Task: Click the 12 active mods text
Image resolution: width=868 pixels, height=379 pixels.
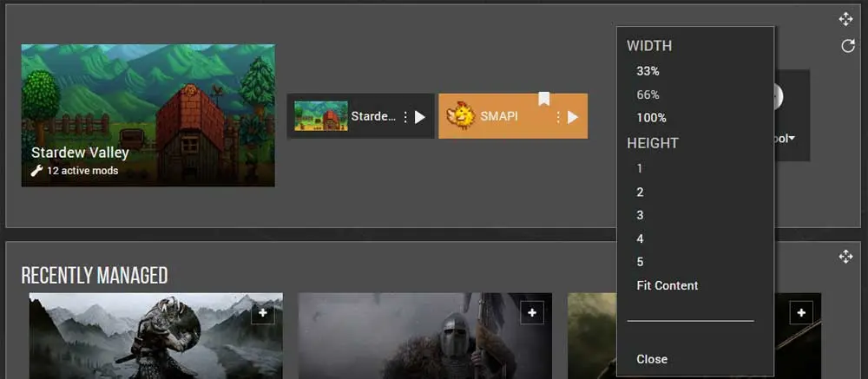Action: click(82, 170)
